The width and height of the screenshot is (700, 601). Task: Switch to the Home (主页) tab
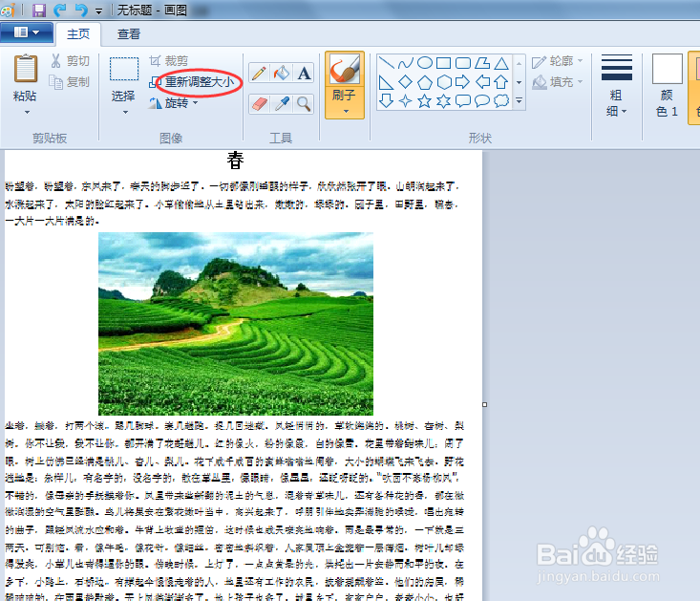78,34
